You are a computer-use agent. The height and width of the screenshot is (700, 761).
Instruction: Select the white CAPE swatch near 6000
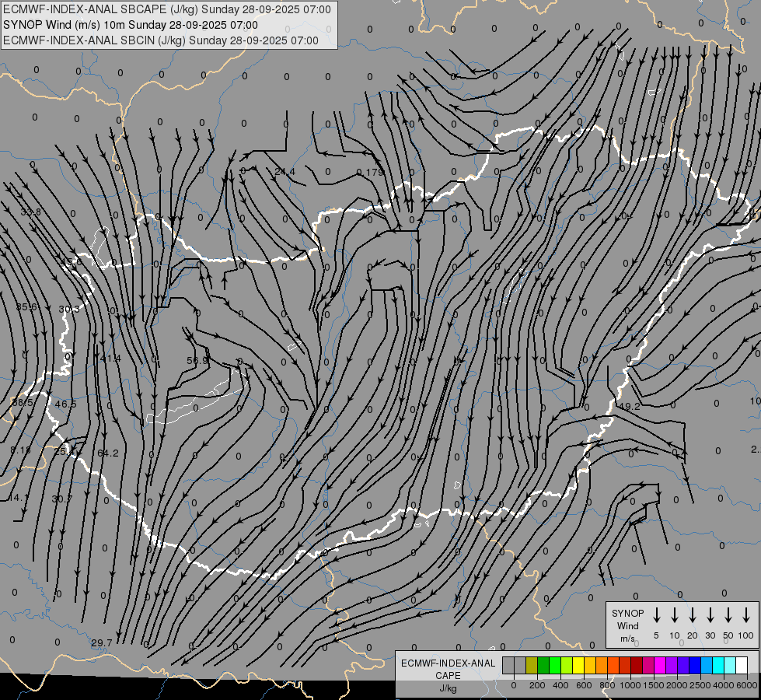click(x=742, y=665)
